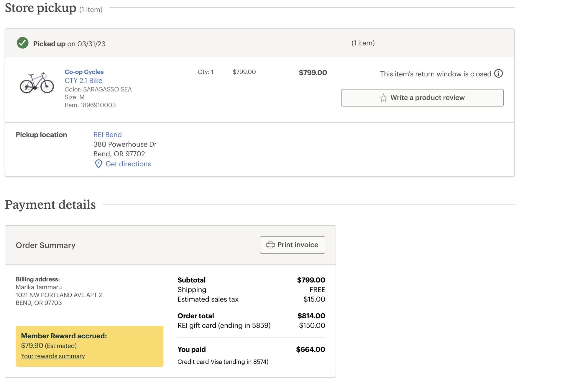Click the You paid $664.00 amount
The width and height of the screenshot is (588, 382).
310,350
